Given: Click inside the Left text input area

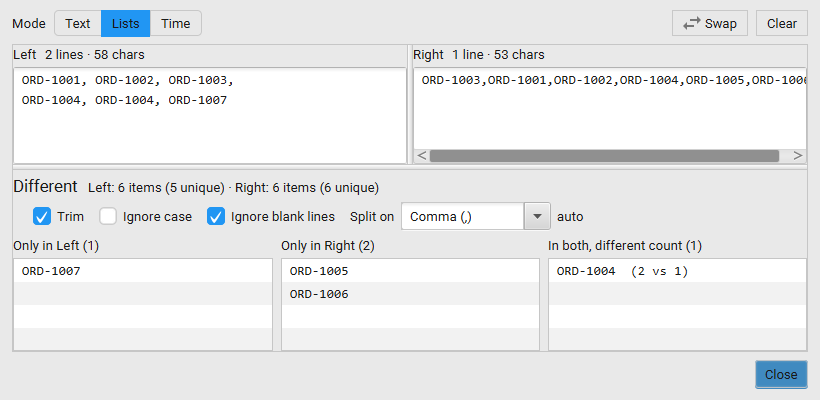Looking at the screenshot, I should [210, 116].
